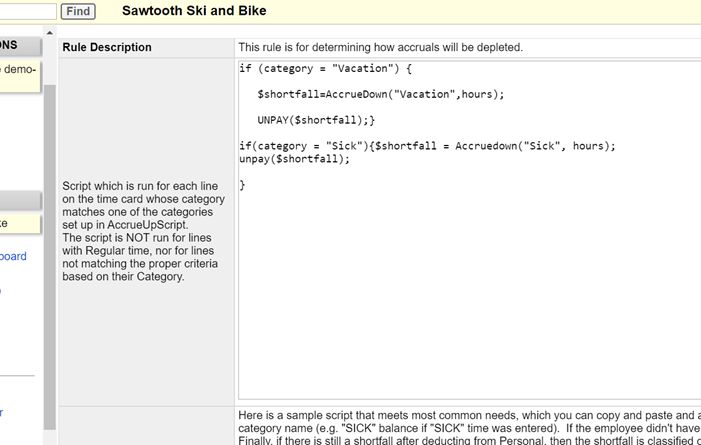Click the script's final closing brace line
The width and height of the screenshot is (701, 445).
pyautogui.click(x=243, y=185)
